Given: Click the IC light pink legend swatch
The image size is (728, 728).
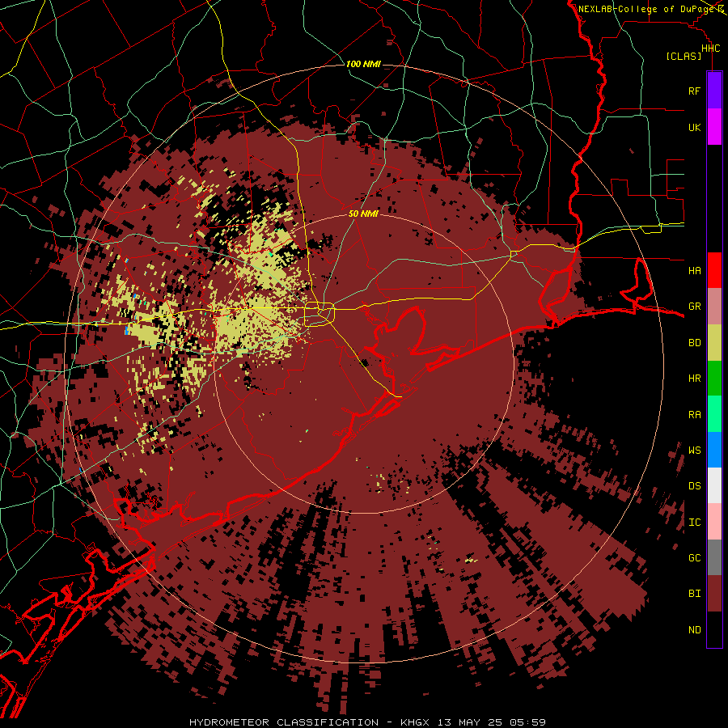Looking at the screenshot, I should point(714,522).
